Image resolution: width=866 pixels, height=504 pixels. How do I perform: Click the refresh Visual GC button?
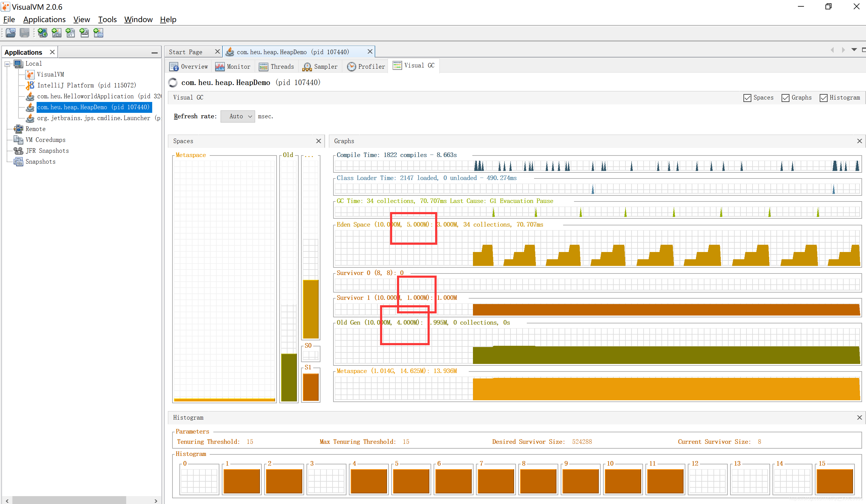coord(174,82)
